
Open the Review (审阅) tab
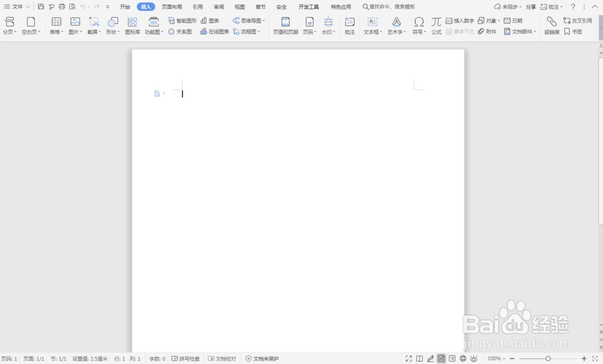click(219, 7)
